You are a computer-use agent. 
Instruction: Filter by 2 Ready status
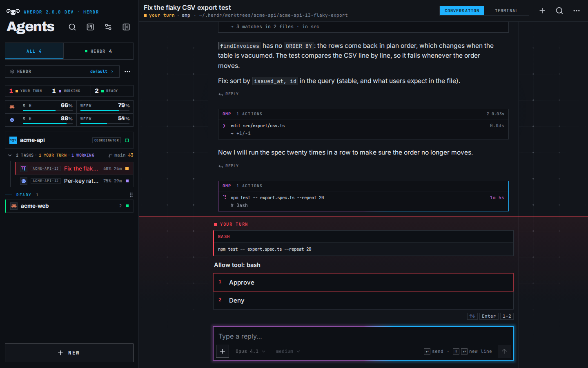pyautogui.click(x=112, y=91)
